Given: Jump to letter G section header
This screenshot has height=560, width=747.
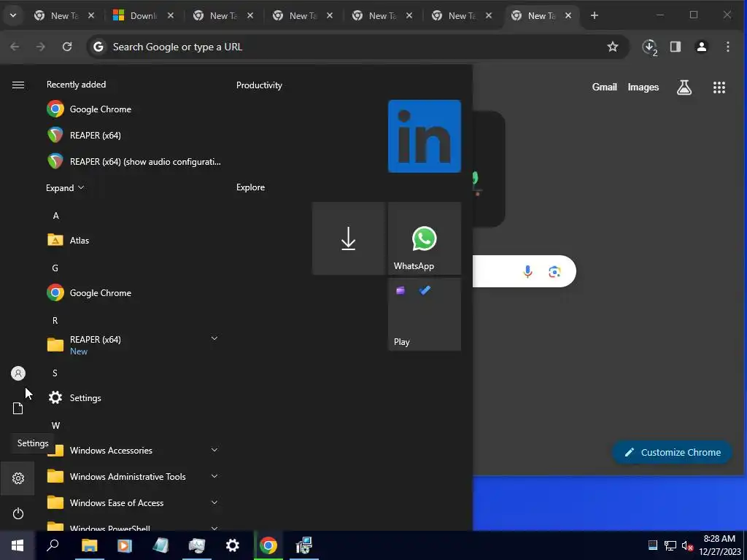Looking at the screenshot, I should click(55, 268).
